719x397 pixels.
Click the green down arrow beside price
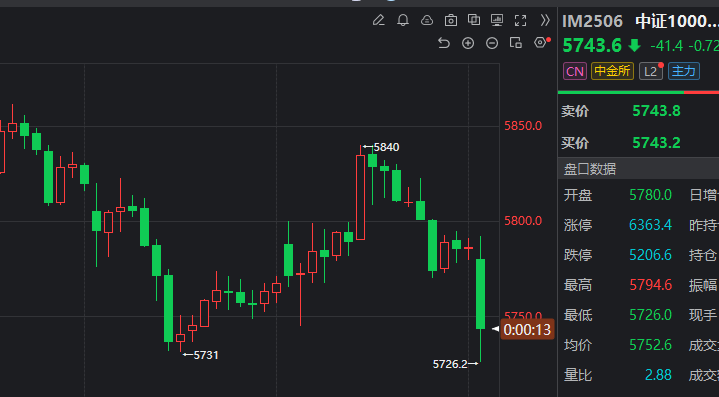pos(635,45)
